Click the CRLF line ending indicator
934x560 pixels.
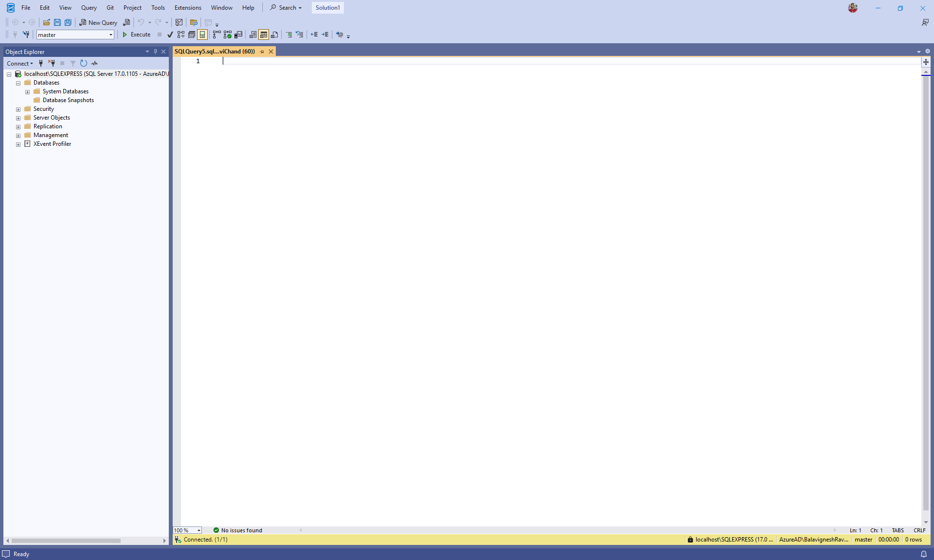pos(919,530)
